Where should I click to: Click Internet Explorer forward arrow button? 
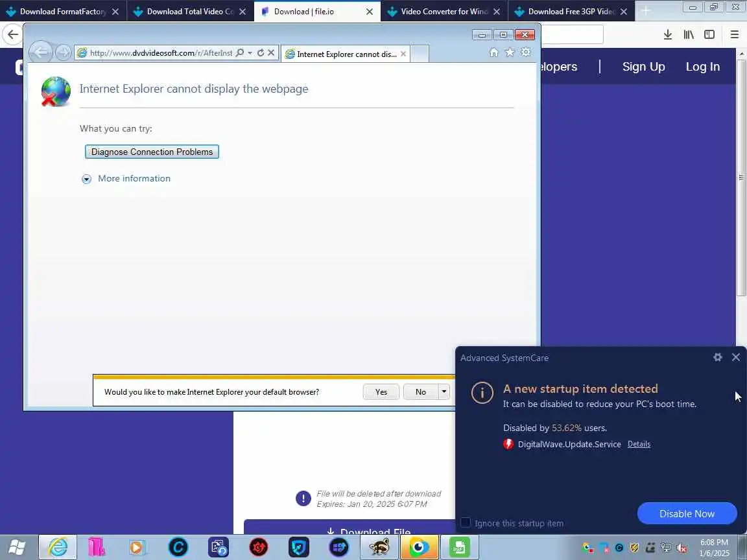coord(64,52)
